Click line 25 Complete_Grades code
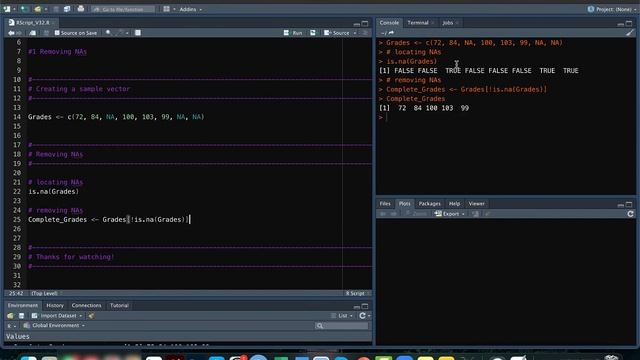 (108, 220)
